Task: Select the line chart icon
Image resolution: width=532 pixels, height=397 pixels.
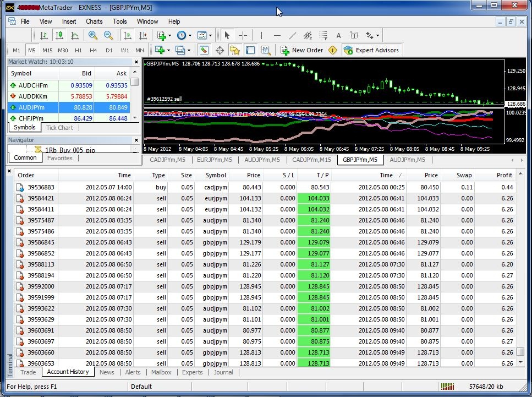Action: pos(75,35)
